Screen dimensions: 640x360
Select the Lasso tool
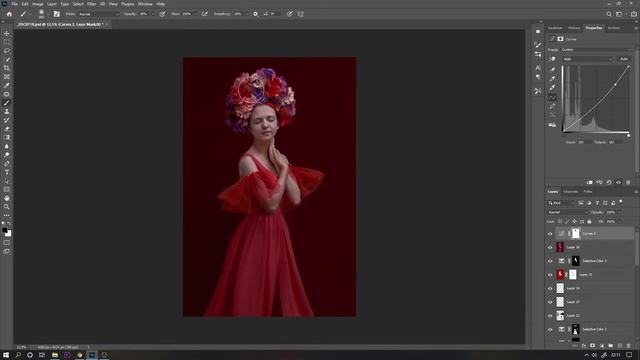click(7, 51)
